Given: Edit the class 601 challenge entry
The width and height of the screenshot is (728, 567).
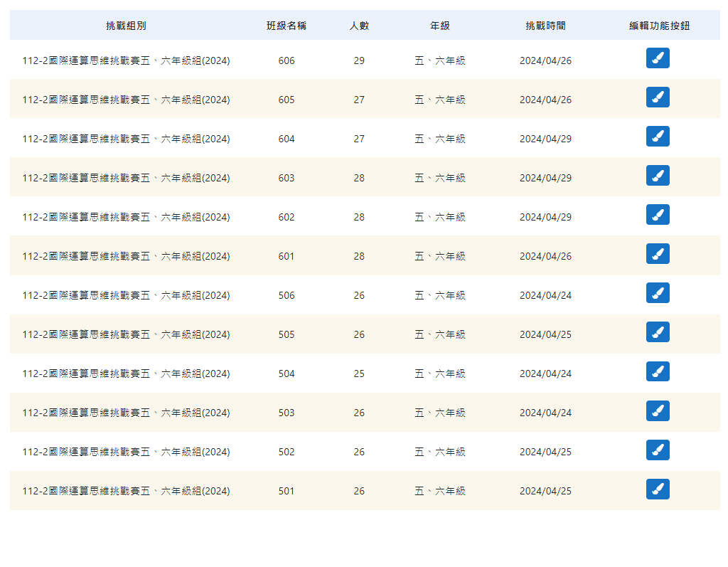Looking at the screenshot, I should (x=658, y=254).
